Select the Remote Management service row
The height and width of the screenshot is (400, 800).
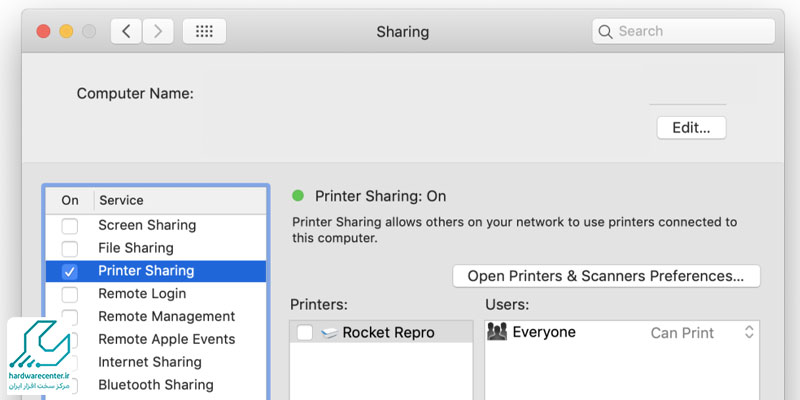click(x=156, y=317)
